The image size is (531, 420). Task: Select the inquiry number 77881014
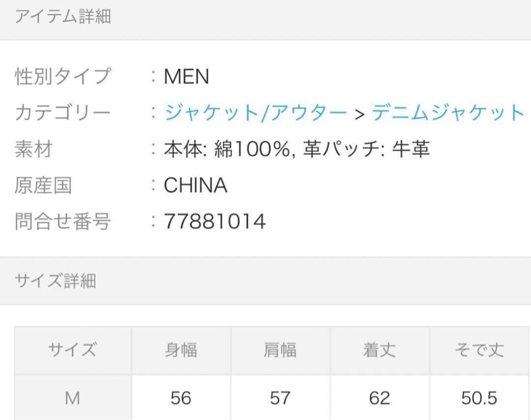click(x=214, y=221)
